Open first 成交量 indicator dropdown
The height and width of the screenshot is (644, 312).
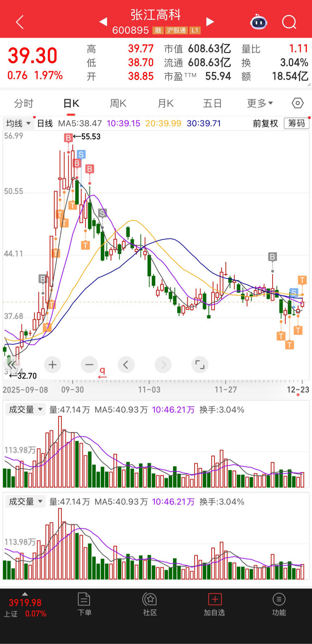click(25, 409)
